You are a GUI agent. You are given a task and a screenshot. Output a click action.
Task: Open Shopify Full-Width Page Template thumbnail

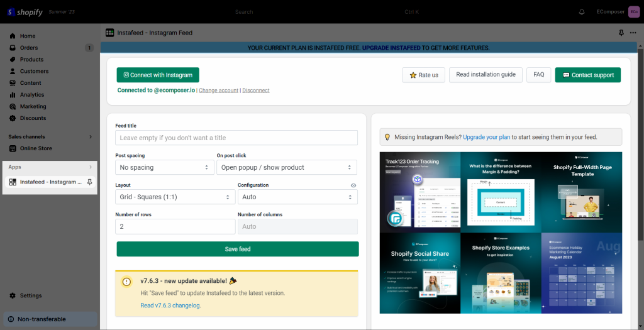pos(582,192)
